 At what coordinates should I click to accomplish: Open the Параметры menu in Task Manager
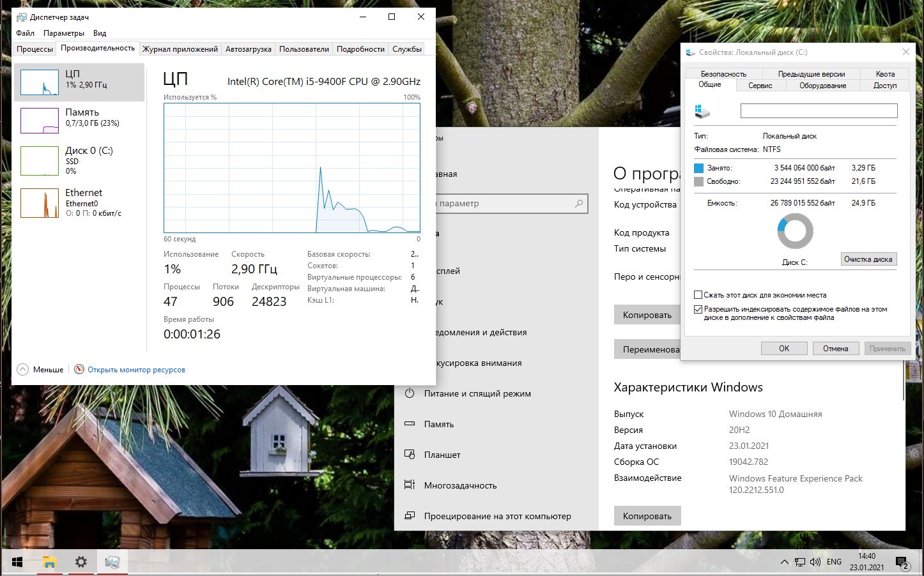click(x=63, y=33)
